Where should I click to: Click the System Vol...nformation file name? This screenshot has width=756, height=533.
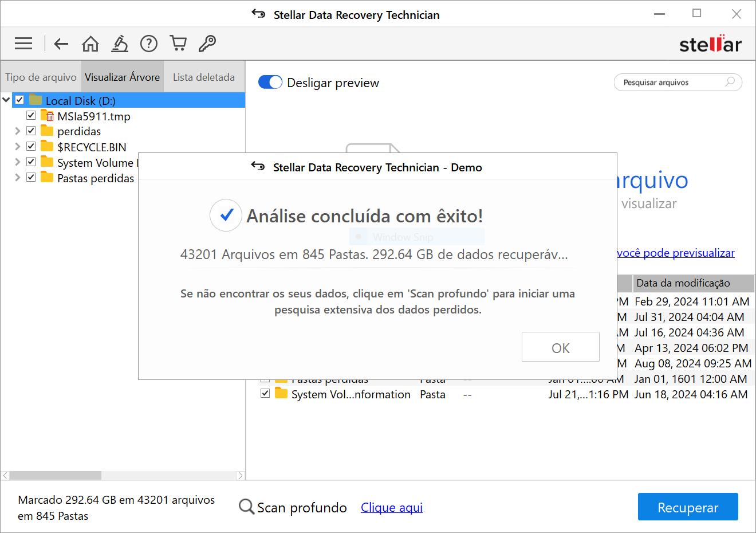pos(351,394)
